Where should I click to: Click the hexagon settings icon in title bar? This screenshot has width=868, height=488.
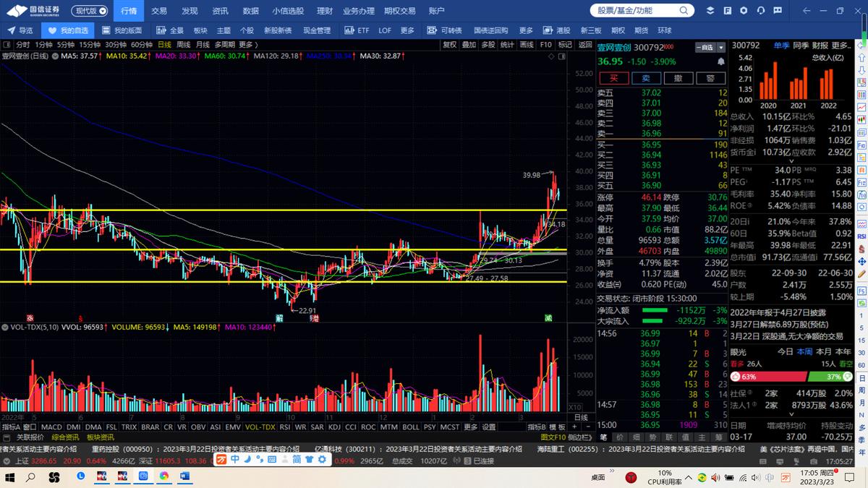[743, 11]
